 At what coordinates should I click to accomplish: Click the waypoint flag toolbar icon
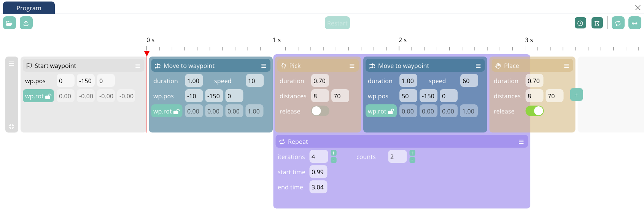click(597, 23)
